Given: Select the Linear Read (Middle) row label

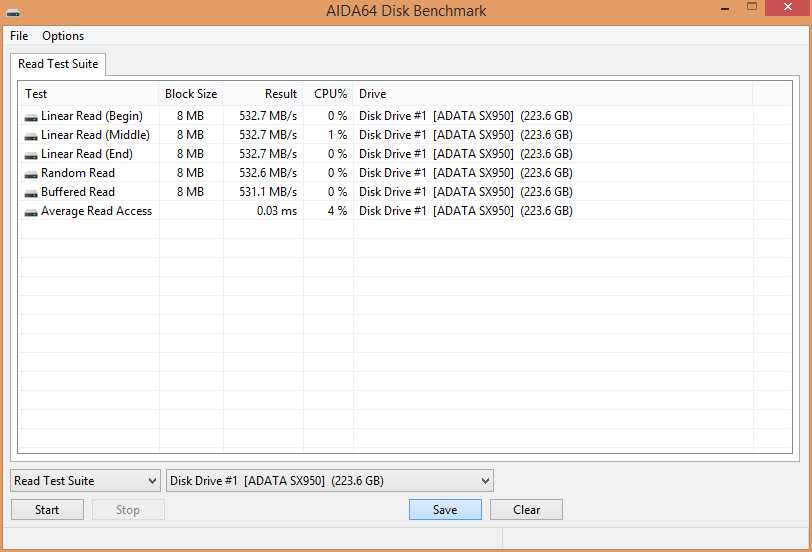Looking at the screenshot, I should 95,135.
